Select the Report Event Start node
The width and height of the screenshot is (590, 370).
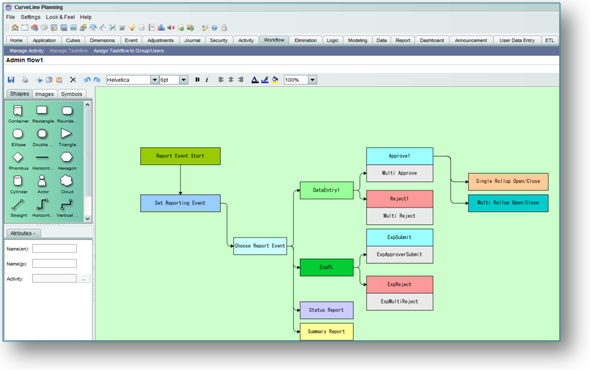tap(180, 156)
